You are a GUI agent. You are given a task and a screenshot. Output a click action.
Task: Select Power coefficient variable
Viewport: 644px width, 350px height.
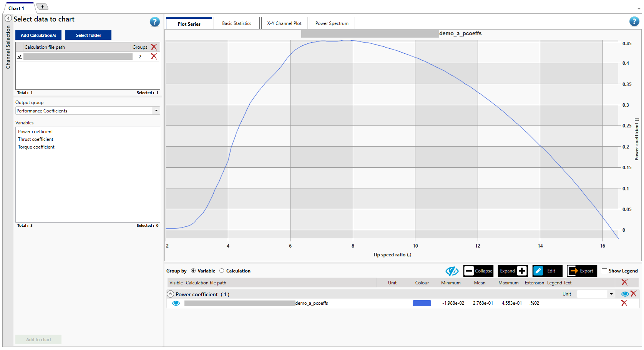coord(35,132)
